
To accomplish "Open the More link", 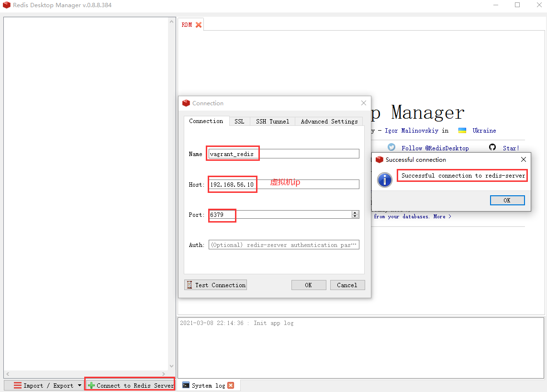I will (442, 216).
